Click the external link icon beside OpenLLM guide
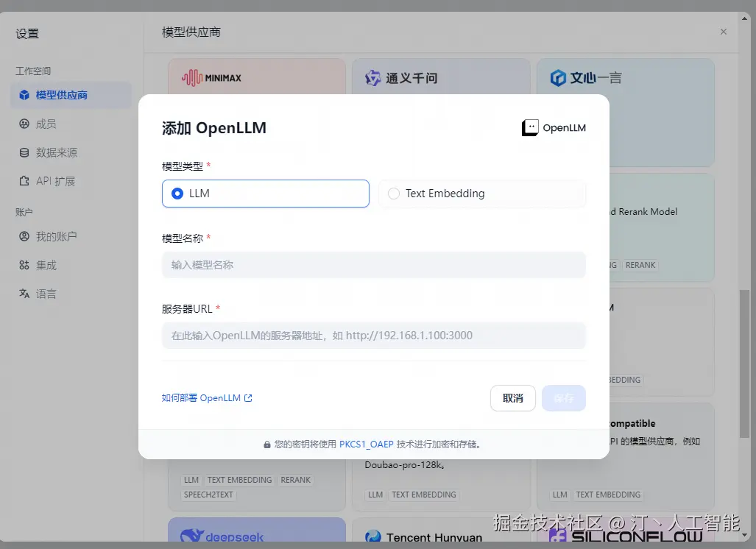 click(248, 398)
